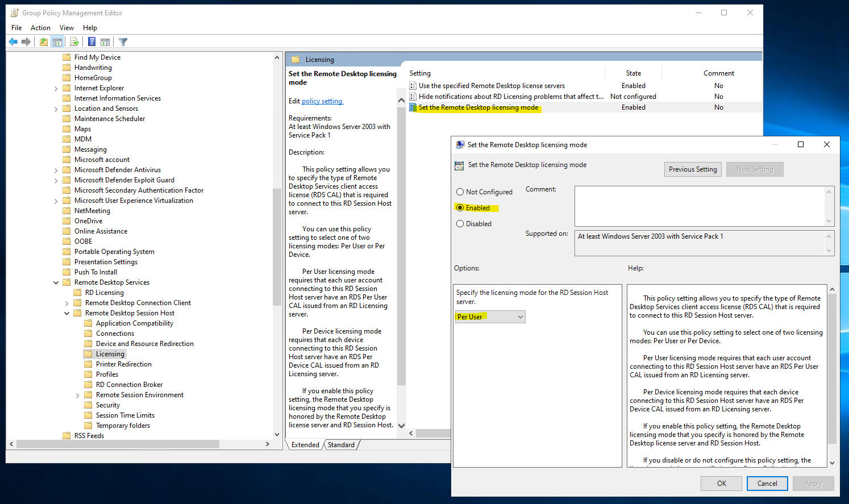
Task: Click the Find My Device folder icon
Action: (66, 57)
